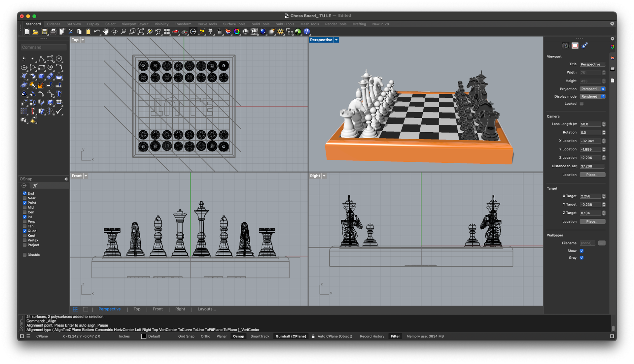Open the Display mode Rendered dropdown
This screenshot has height=364, width=634.
pyautogui.click(x=592, y=96)
